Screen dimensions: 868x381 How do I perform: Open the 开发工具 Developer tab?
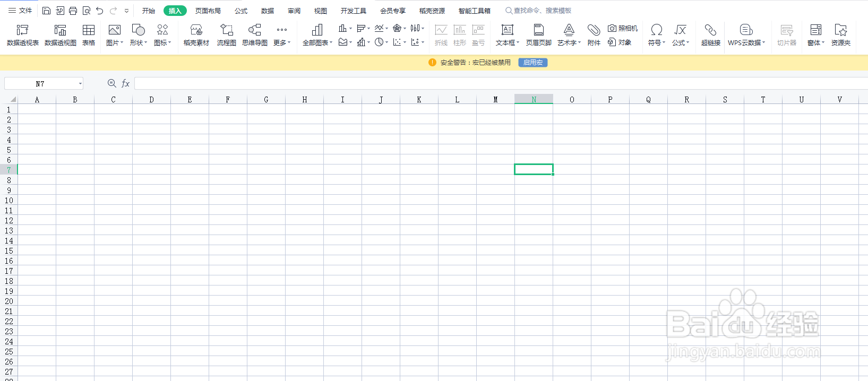354,11
